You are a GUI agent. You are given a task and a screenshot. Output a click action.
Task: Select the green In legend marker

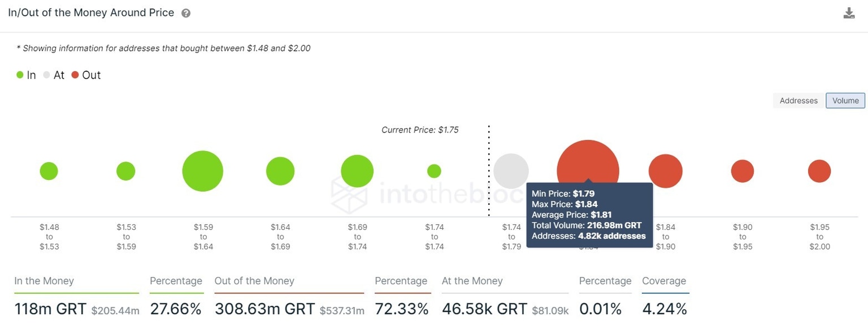19,74
